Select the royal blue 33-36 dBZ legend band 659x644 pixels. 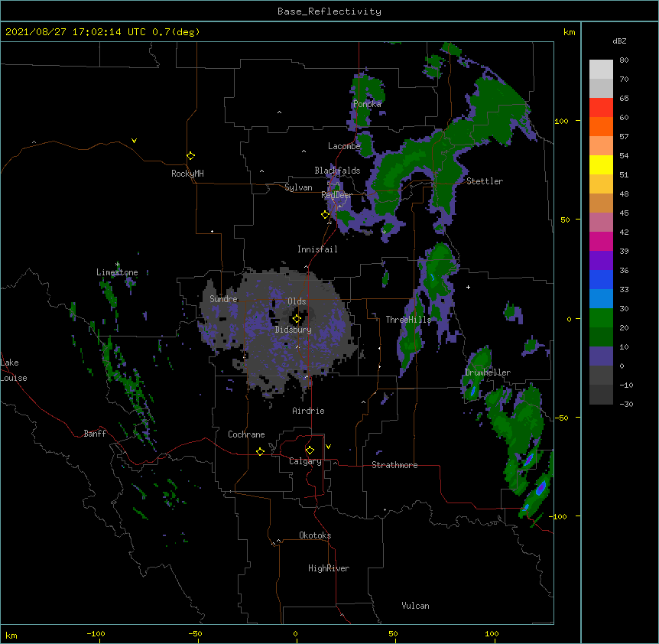(601, 279)
